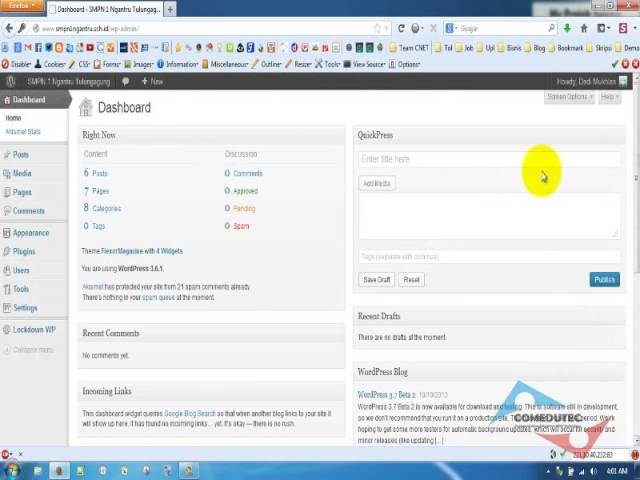Viewport: 640px width, 480px height.
Task: Click the Windows Start button
Action: pos(12,470)
